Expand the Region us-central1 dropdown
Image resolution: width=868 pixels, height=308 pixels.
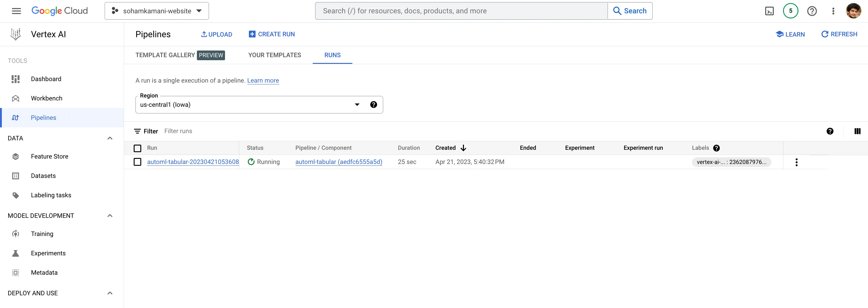pos(357,105)
